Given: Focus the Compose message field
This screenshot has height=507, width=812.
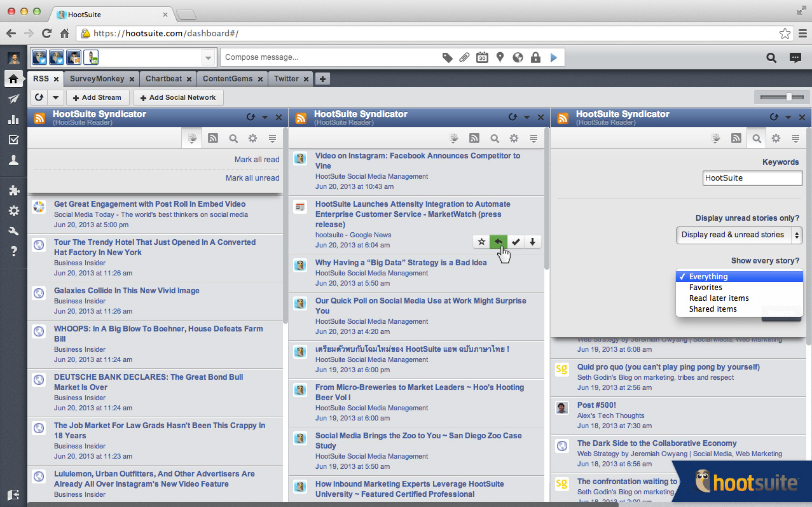Looking at the screenshot, I should click(x=331, y=57).
